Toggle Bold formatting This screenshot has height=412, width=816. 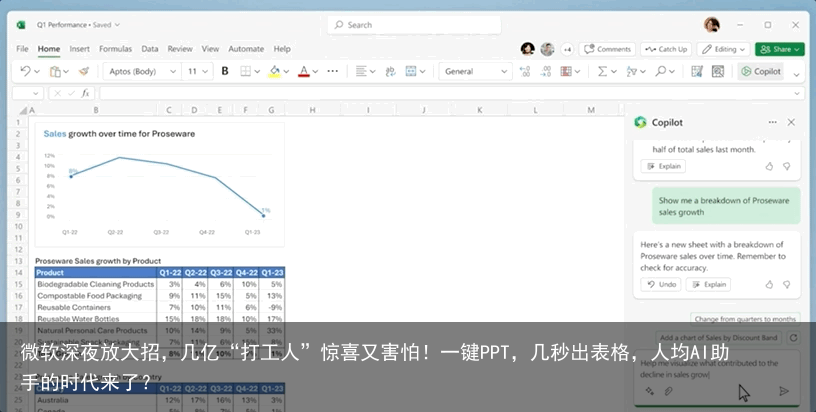click(x=225, y=71)
